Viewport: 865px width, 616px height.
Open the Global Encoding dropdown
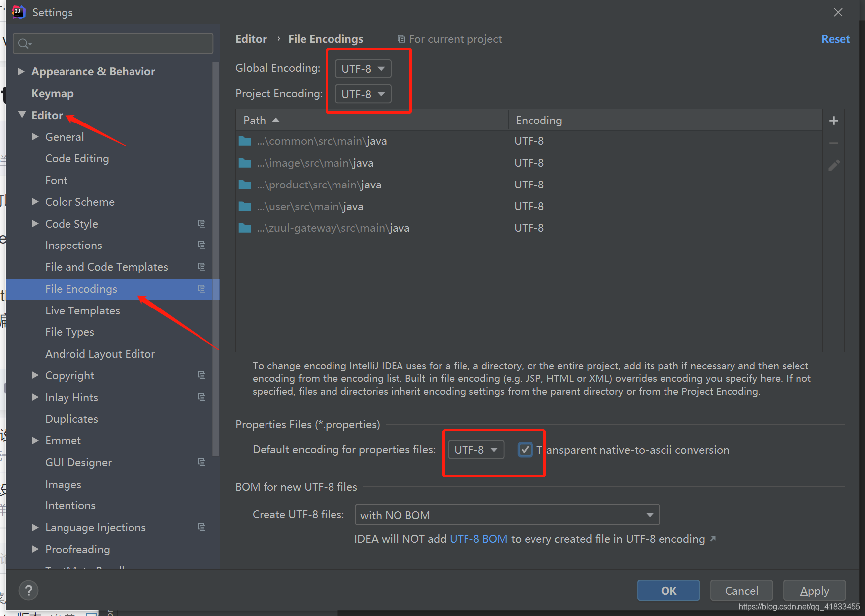363,68
